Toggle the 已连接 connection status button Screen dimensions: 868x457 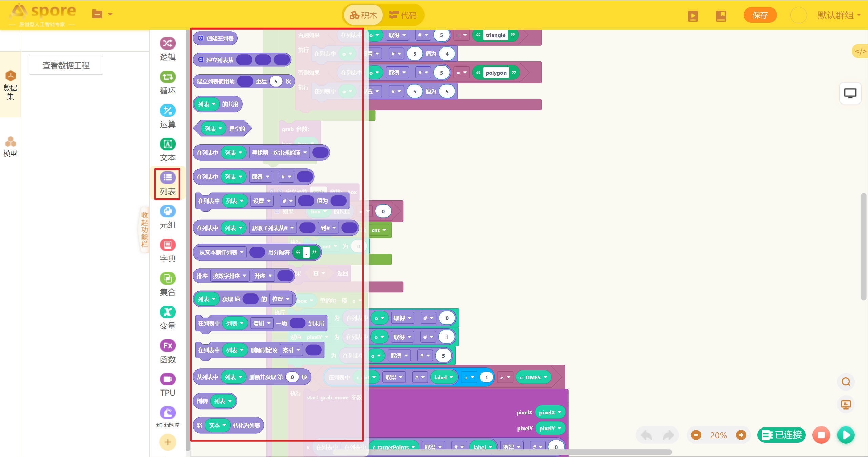782,435
